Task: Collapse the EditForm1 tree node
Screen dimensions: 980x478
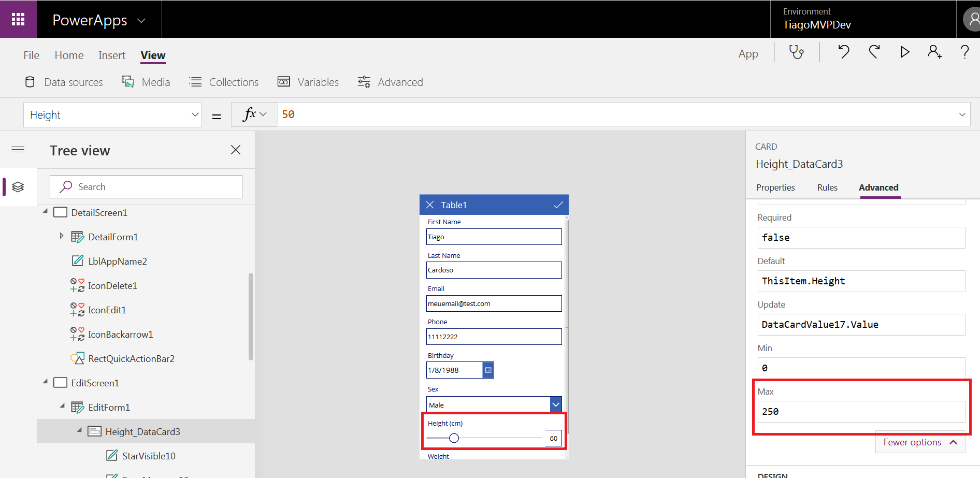Action: pyautogui.click(x=62, y=406)
